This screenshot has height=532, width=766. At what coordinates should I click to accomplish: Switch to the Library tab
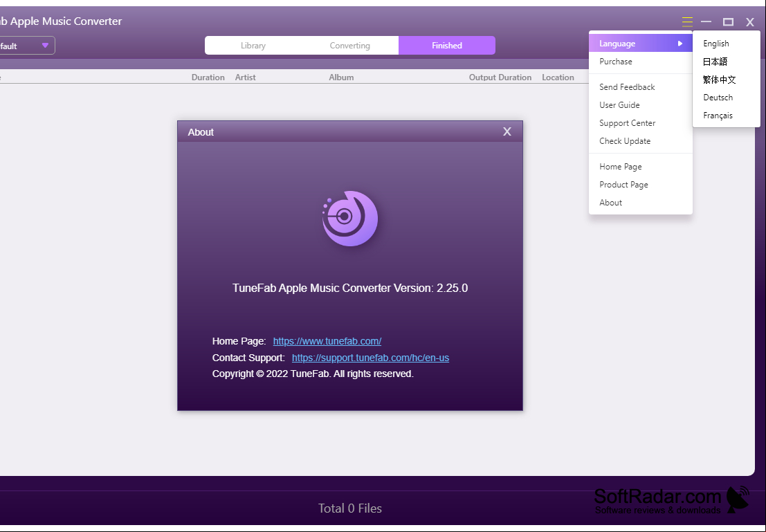click(253, 46)
